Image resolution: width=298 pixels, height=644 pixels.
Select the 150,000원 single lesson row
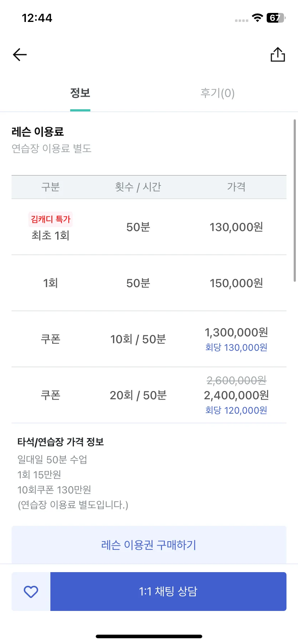(149, 283)
